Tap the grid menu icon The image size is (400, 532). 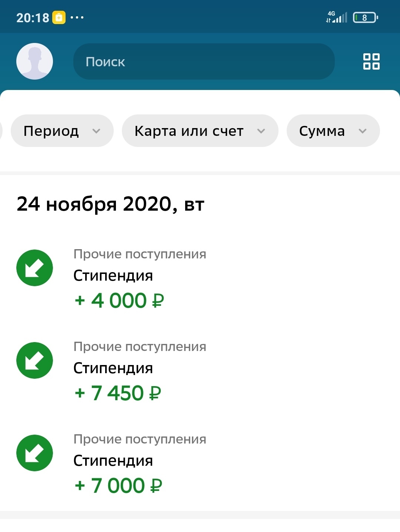(371, 61)
